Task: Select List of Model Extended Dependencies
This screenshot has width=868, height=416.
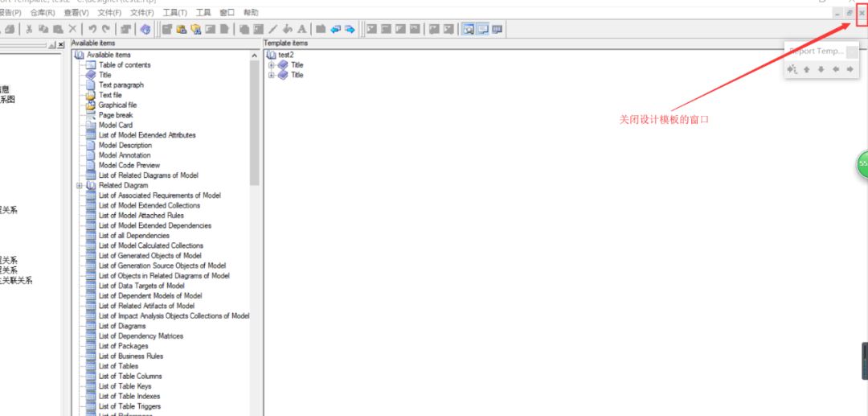Action: pos(155,225)
